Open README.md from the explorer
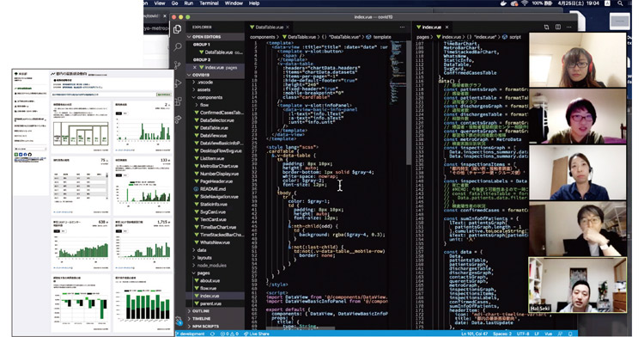644x337 pixels. pos(213,189)
